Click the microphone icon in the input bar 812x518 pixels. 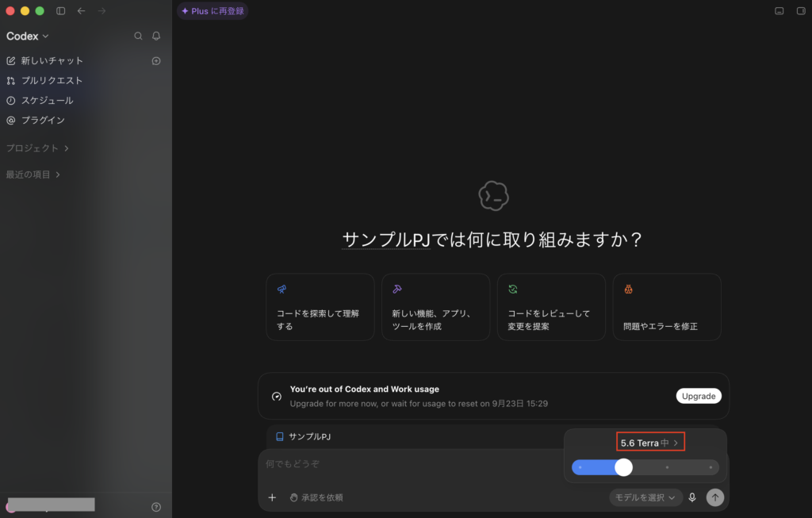tap(691, 497)
